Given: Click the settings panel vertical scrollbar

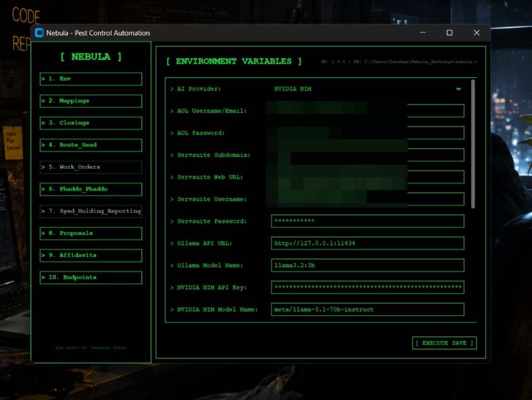Looking at the screenshot, I should [473, 144].
